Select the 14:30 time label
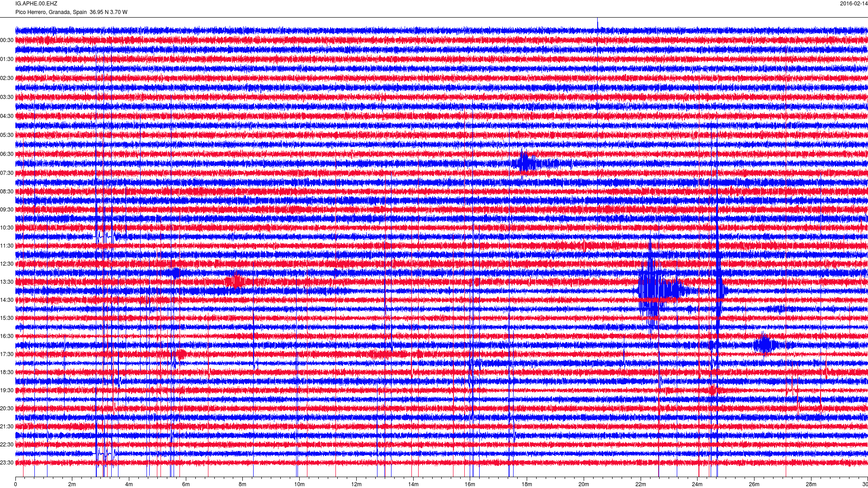The height and width of the screenshot is (488, 868). (7, 300)
